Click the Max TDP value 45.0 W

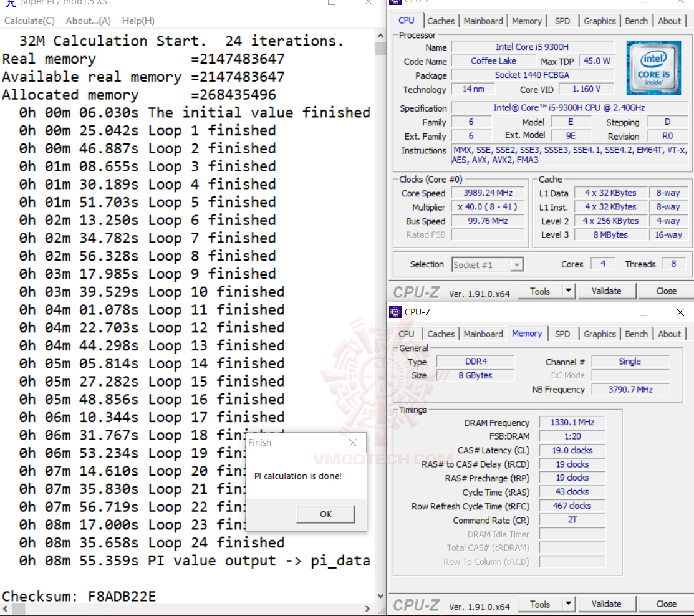coord(597,61)
